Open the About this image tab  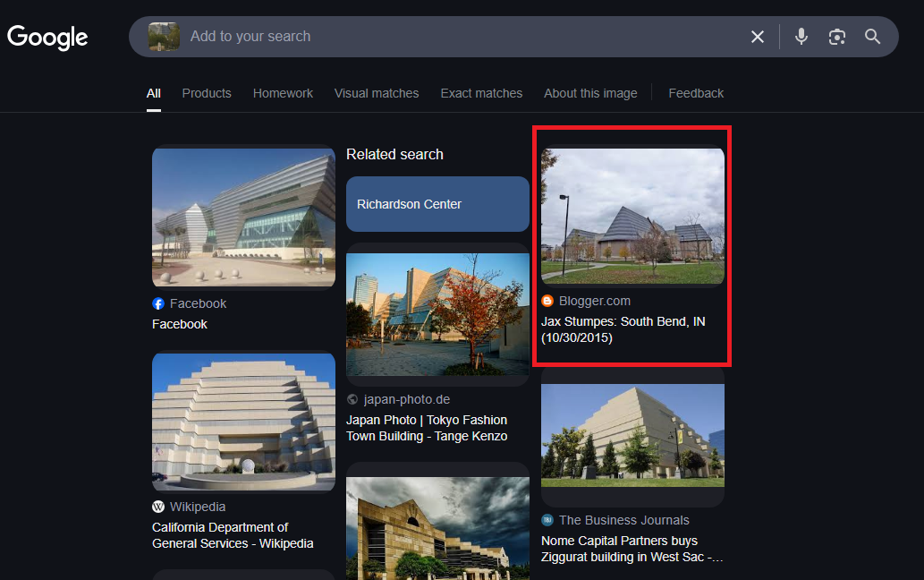point(590,93)
